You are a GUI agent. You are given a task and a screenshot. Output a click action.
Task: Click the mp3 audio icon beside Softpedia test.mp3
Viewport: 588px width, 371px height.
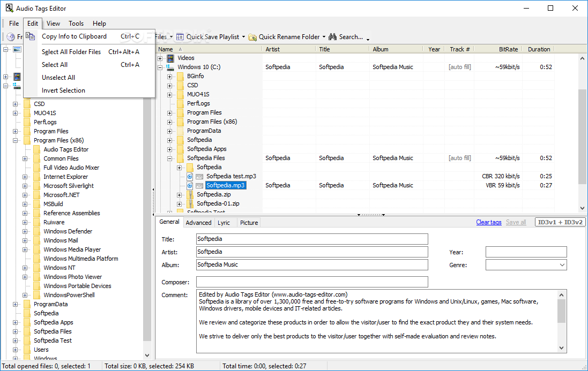click(190, 176)
